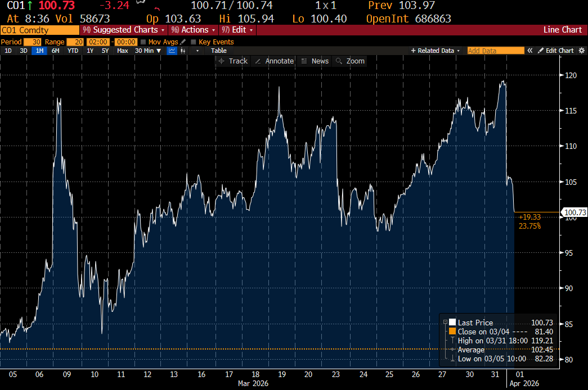
Task: Open the chart settings gear
Action: [x=582, y=51]
